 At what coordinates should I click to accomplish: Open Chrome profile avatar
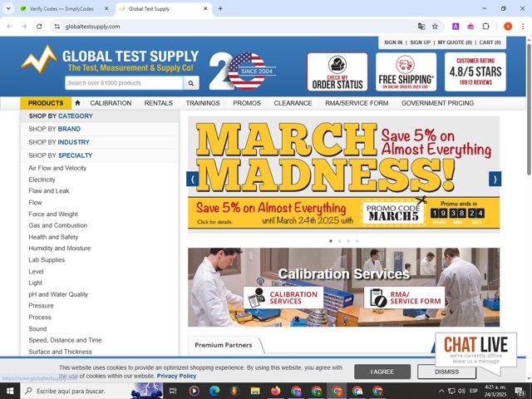[x=508, y=26]
